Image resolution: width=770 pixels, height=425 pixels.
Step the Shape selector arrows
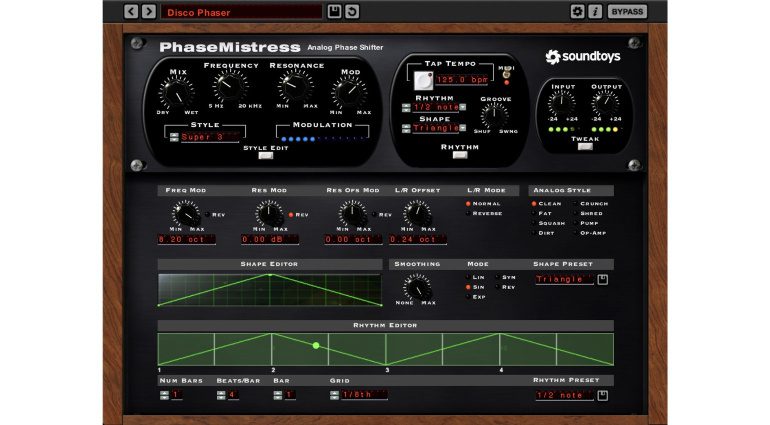pos(406,129)
